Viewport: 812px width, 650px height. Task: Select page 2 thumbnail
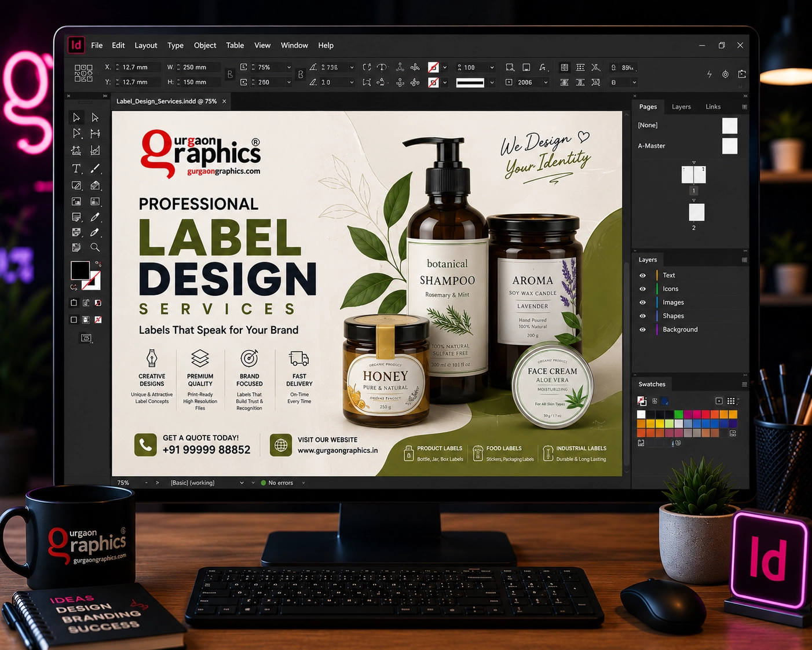(697, 212)
